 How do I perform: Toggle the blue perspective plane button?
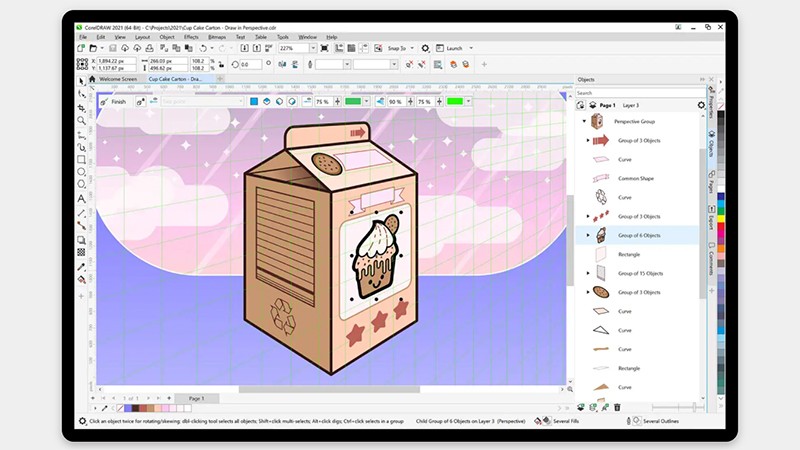(x=254, y=102)
